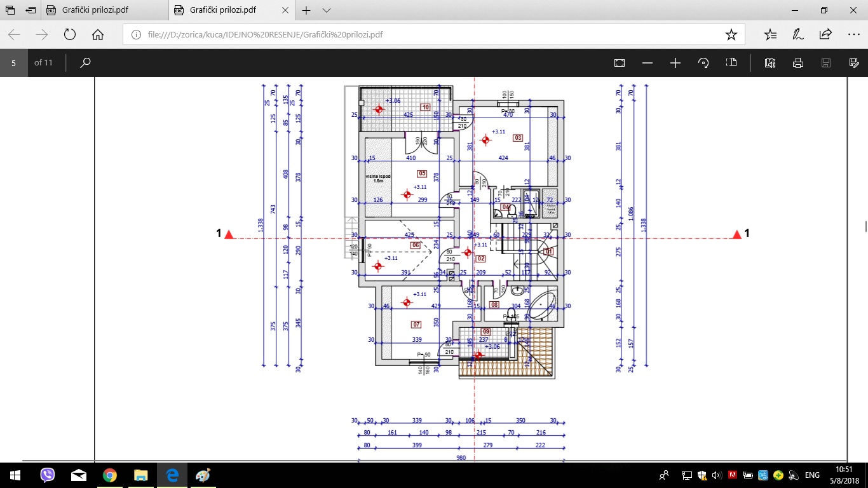The width and height of the screenshot is (868, 488).
Task: Click the page number field showing 5
Action: tap(14, 63)
